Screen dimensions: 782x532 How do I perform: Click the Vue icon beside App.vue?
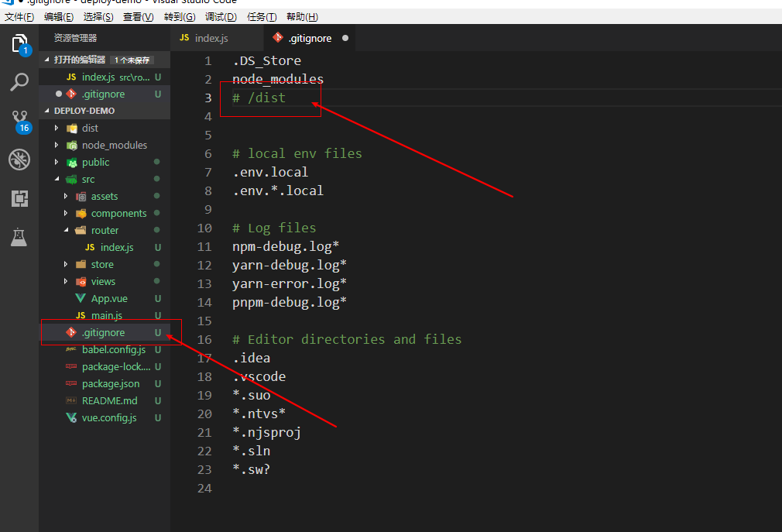click(x=81, y=298)
